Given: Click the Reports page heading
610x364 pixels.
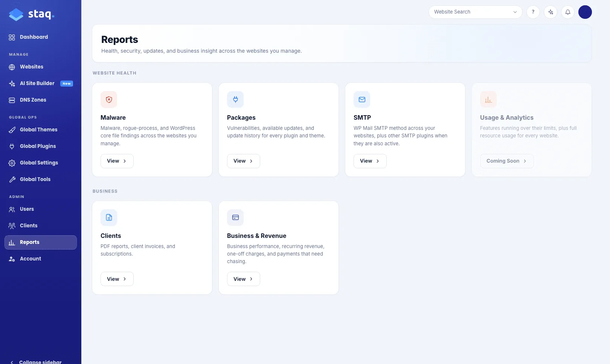Looking at the screenshot, I should [120, 40].
